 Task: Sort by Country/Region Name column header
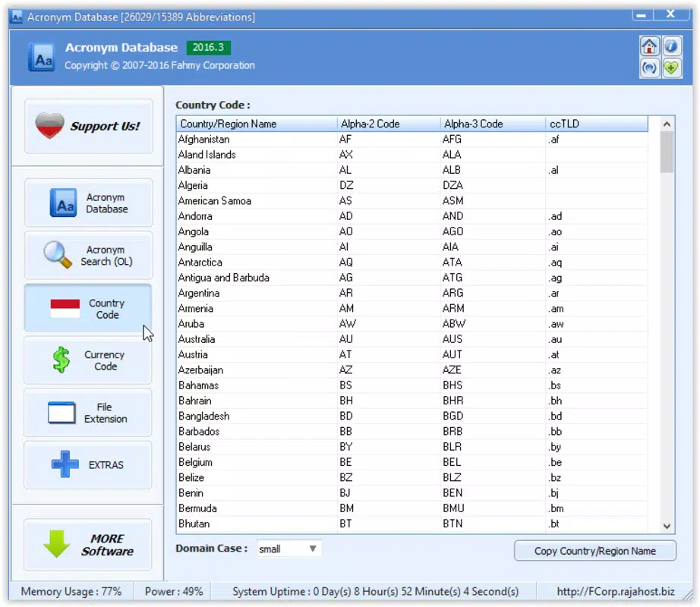257,124
